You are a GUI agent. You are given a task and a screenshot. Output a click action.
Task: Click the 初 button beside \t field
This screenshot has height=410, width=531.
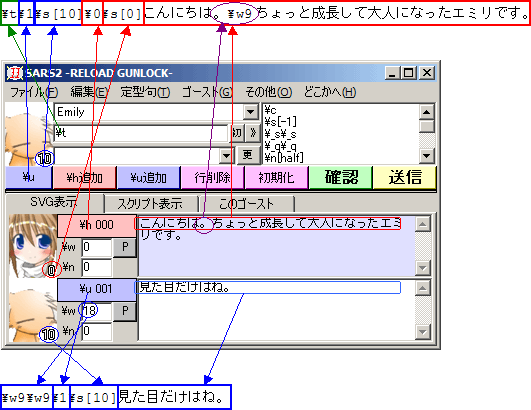pyautogui.click(x=237, y=133)
